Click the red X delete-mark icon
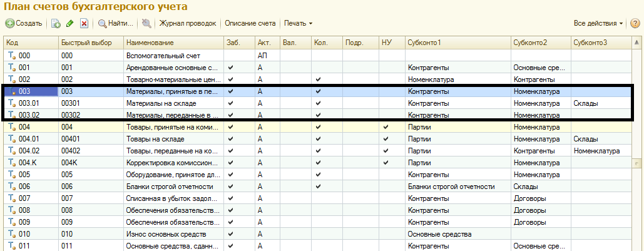The width and height of the screenshot is (644, 251). coord(84,24)
